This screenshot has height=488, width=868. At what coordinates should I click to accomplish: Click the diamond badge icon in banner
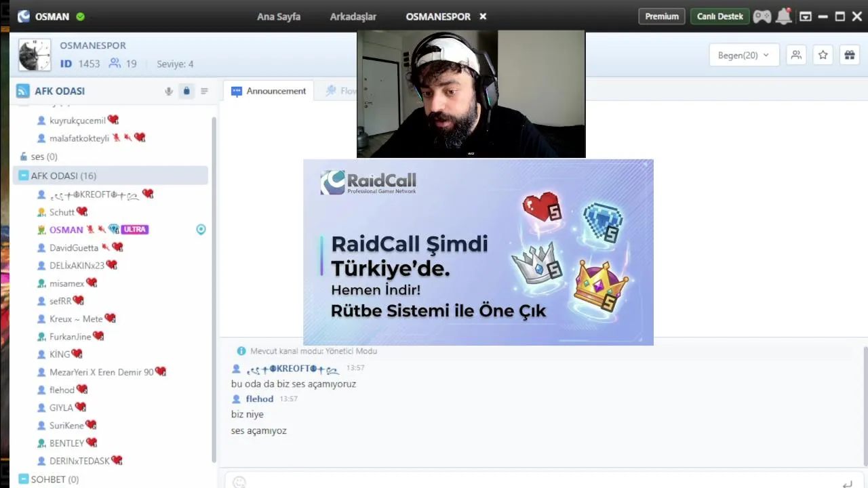point(602,222)
